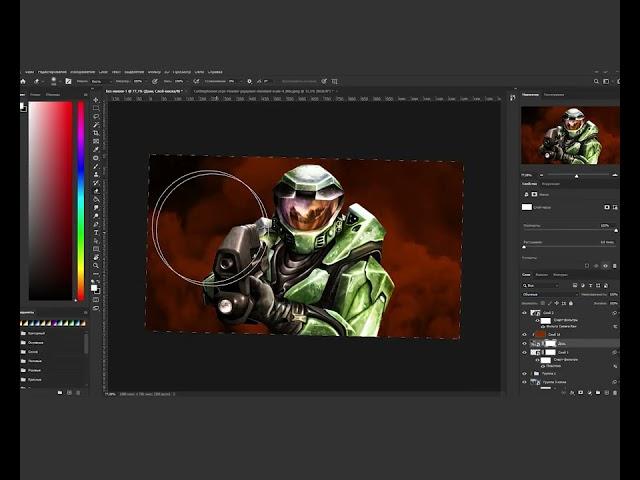Add layer style fx icon

click(x=572, y=393)
